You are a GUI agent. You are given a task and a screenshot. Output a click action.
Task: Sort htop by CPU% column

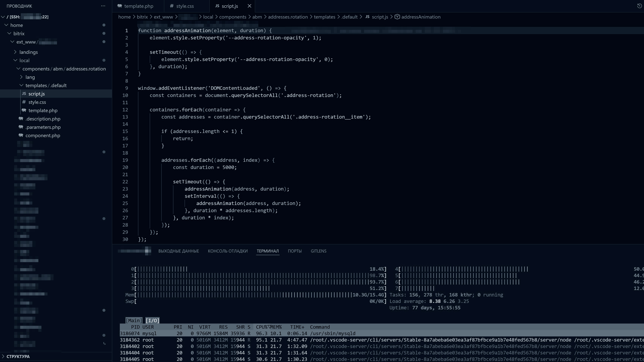pos(262,327)
